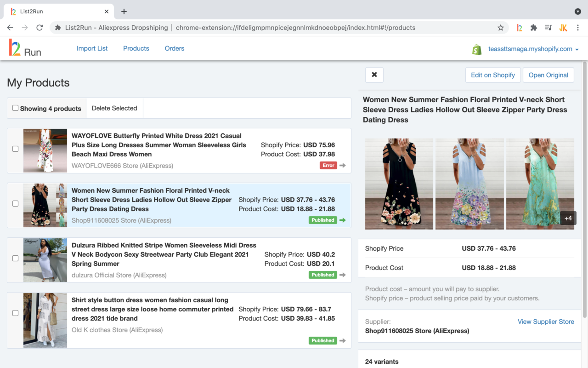Viewport: 588px width, 368px height.
Task: Show more images via +4 overlay
Action: 568,218
